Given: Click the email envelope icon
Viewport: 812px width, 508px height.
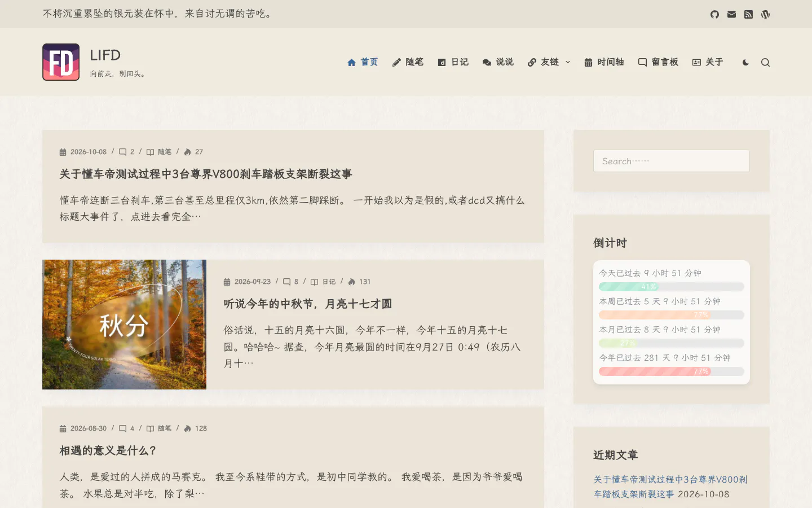Looking at the screenshot, I should point(731,14).
